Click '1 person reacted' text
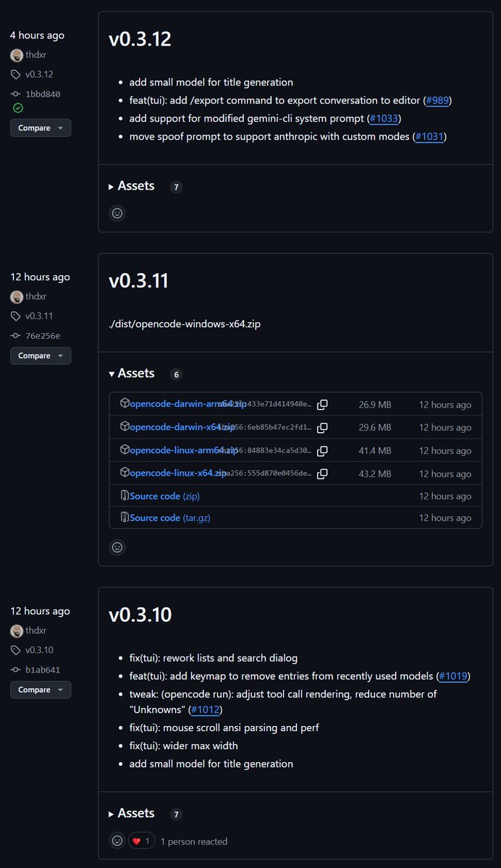 pyautogui.click(x=194, y=841)
